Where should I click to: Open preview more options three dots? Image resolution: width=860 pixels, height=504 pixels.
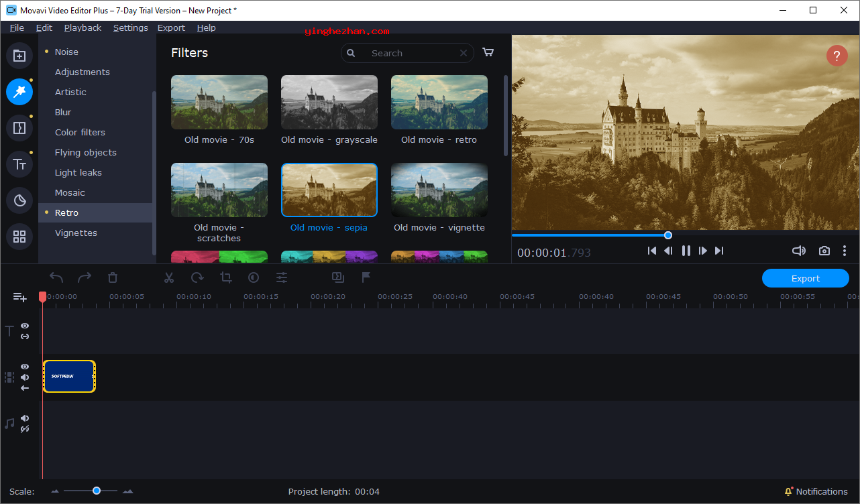[x=845, y=251]
